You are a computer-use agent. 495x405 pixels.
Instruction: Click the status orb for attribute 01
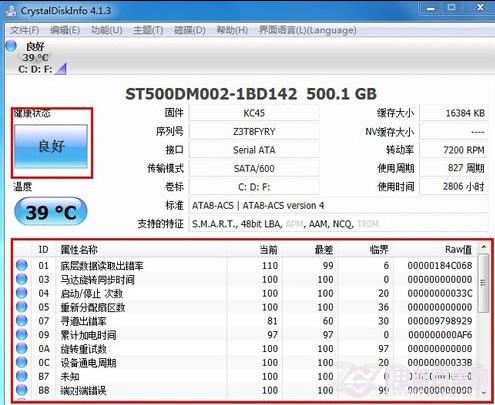pyautogui.click(x=22, y=265)
